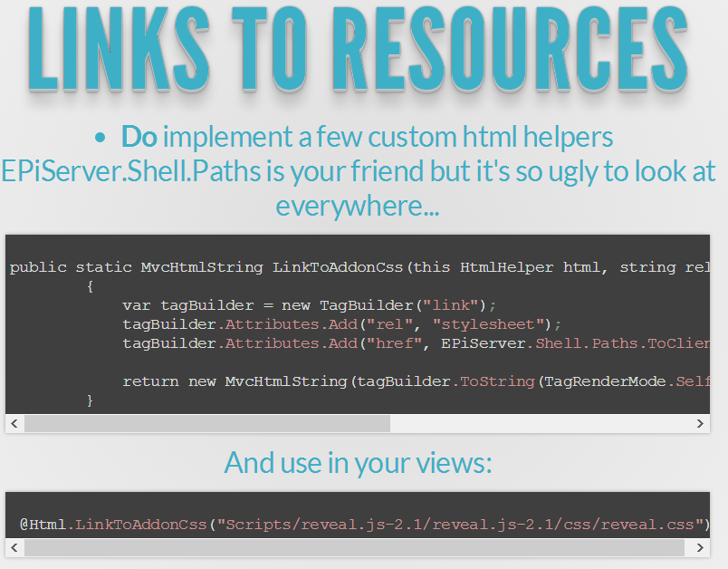728x569 pixels.
Task: Click the closing brace in first code block
Action: [x=90, y=400]
